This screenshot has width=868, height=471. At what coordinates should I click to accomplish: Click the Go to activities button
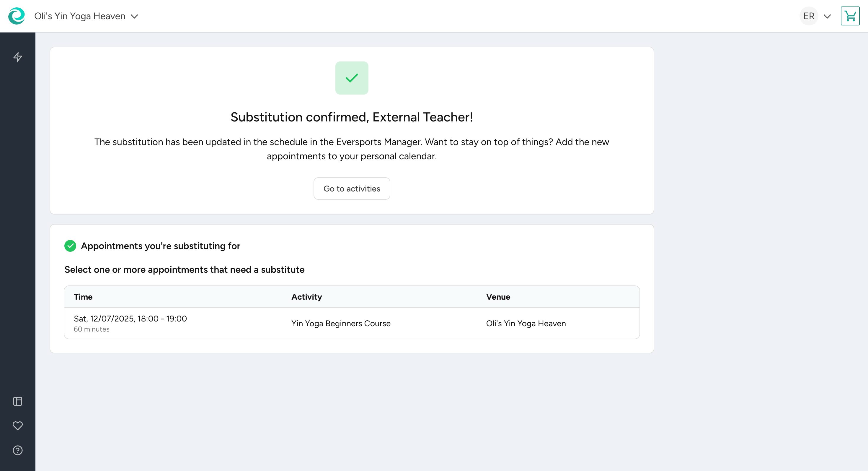352,189
